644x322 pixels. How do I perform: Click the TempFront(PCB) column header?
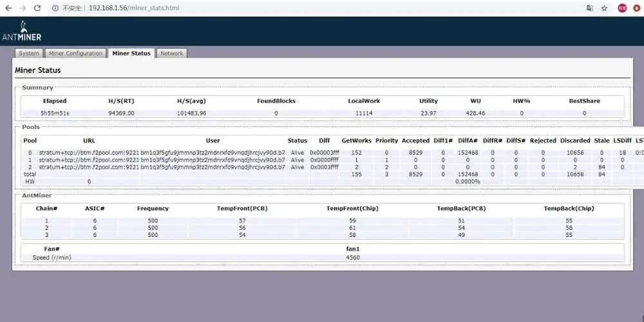pyautogui.click(x=242, y=209)
